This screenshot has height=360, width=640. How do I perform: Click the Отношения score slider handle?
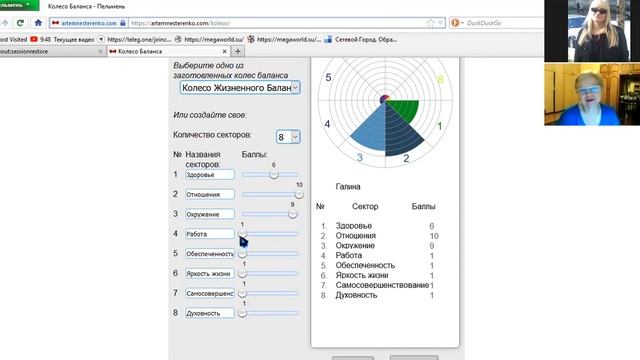click(299, 195)
